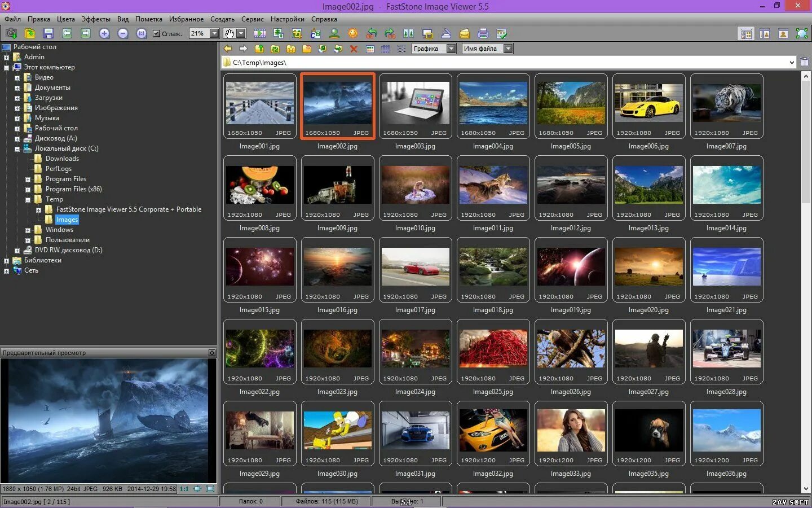Toggle the 1:1 actual size preview button
The height and width of the screenshot is (508, 812).
tap(184, 489)
